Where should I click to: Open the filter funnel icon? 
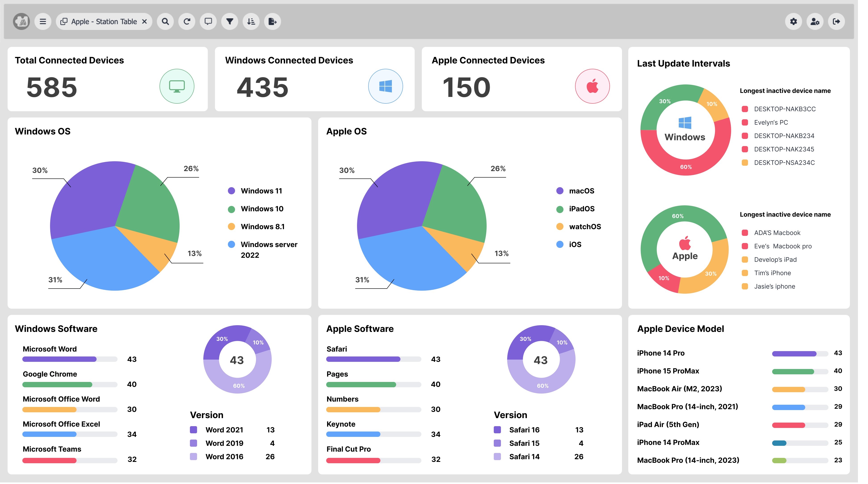230,22
